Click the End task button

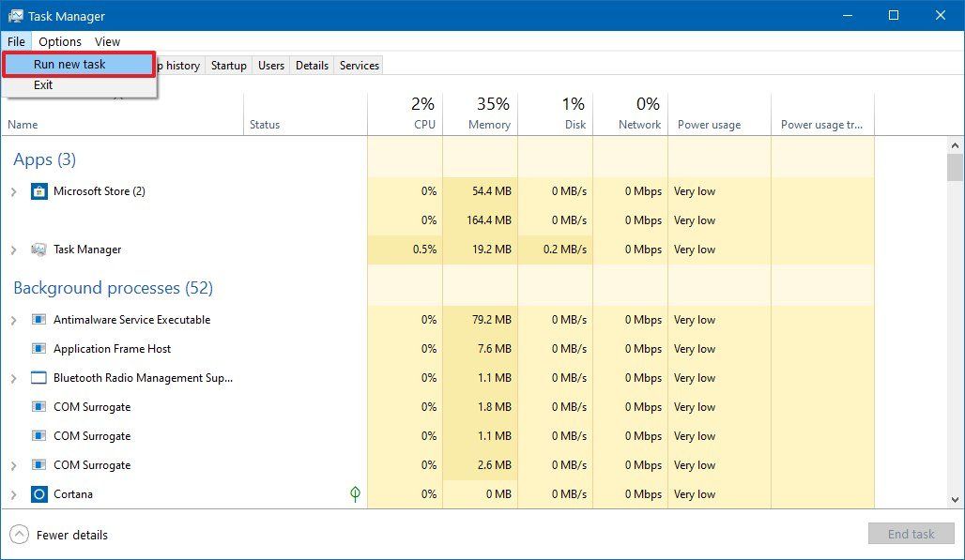tap(910, 533)
